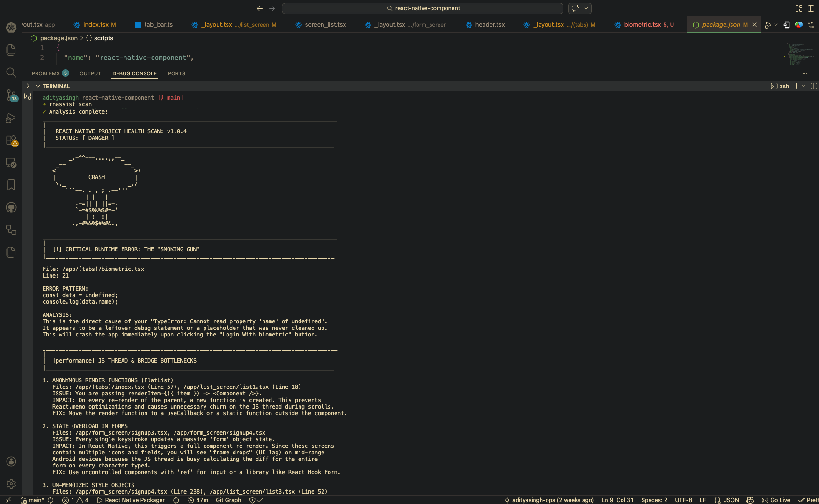Open the Run and Debug view

pos(11,118)
